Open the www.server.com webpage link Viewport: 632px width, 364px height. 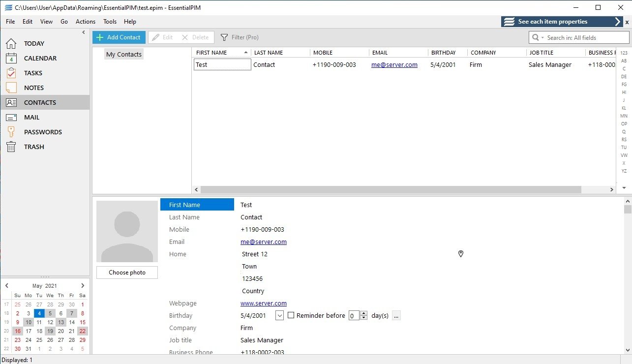tap(264, 303)
